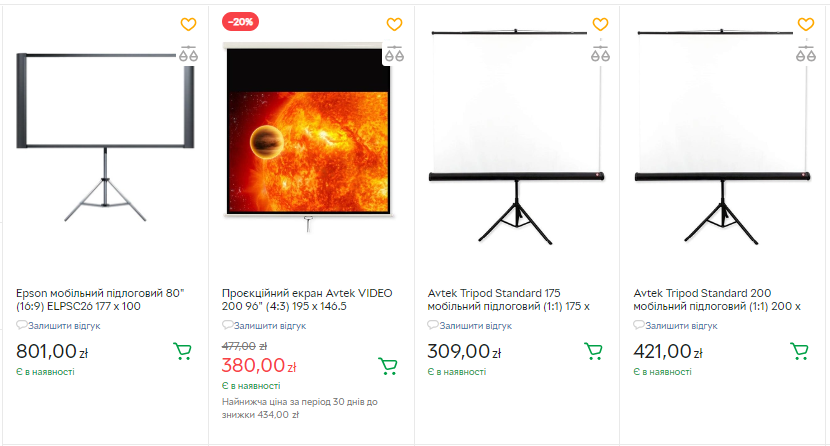Open Epson мобільний підлоговий 80" product title
830x446 pixels.
point(100,299)
